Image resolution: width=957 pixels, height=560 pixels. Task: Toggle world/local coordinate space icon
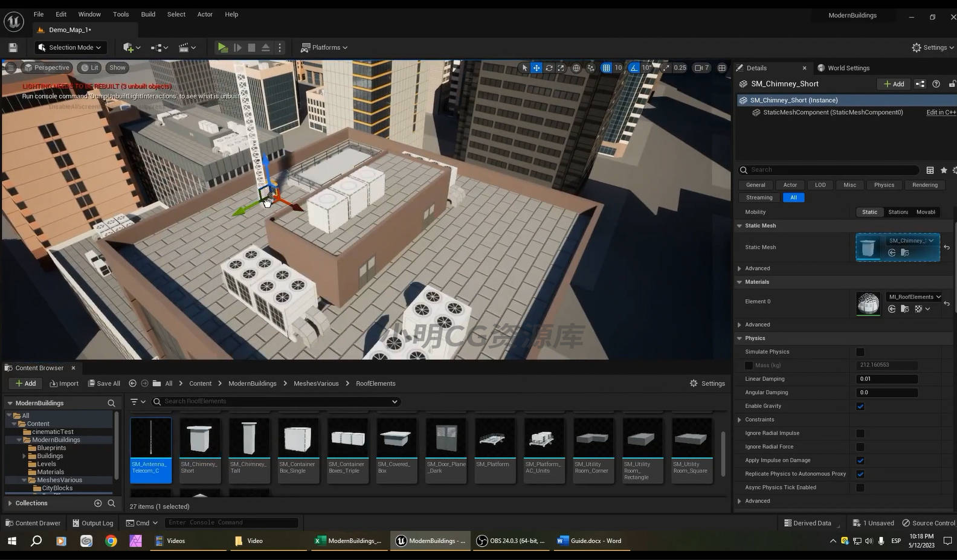click(576, 68)
